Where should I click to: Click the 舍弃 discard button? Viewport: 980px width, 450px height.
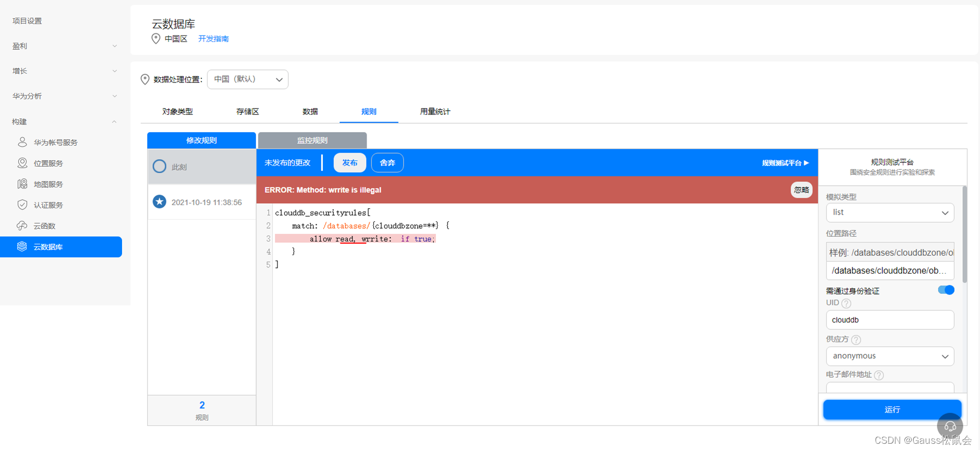[x=388, y=163]
